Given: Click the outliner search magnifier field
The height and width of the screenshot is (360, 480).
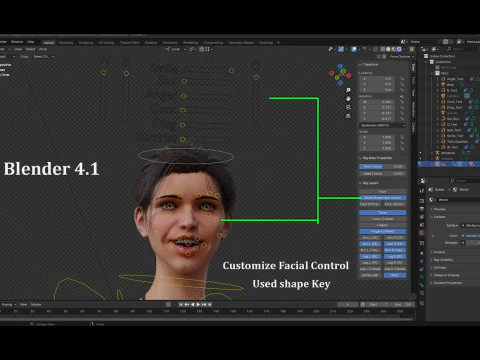Looking at the screenshot, I should point(461,49).
